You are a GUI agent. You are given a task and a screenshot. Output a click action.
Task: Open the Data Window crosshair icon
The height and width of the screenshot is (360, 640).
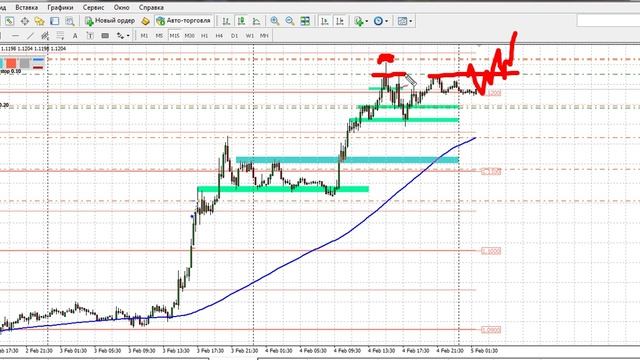[24, 21]
